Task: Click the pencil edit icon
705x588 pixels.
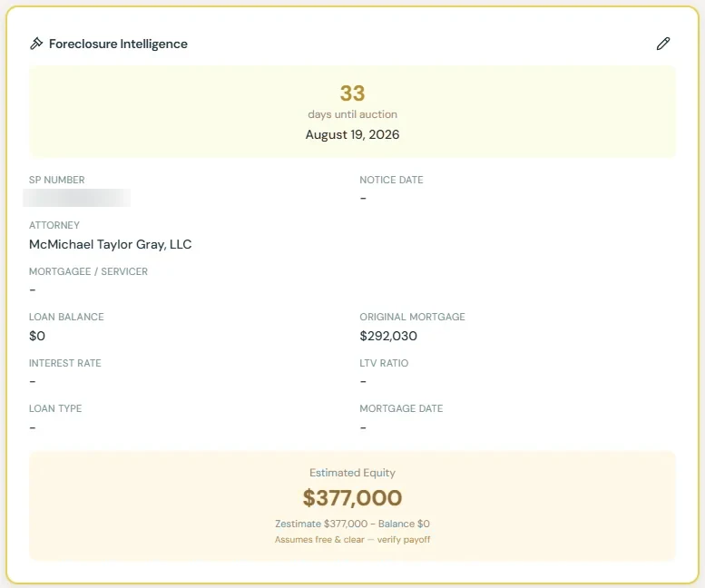Action: pos(663,44)
